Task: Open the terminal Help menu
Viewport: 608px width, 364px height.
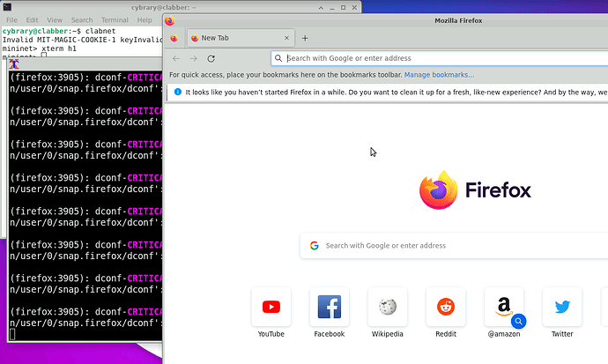Action: click(145, 20)
